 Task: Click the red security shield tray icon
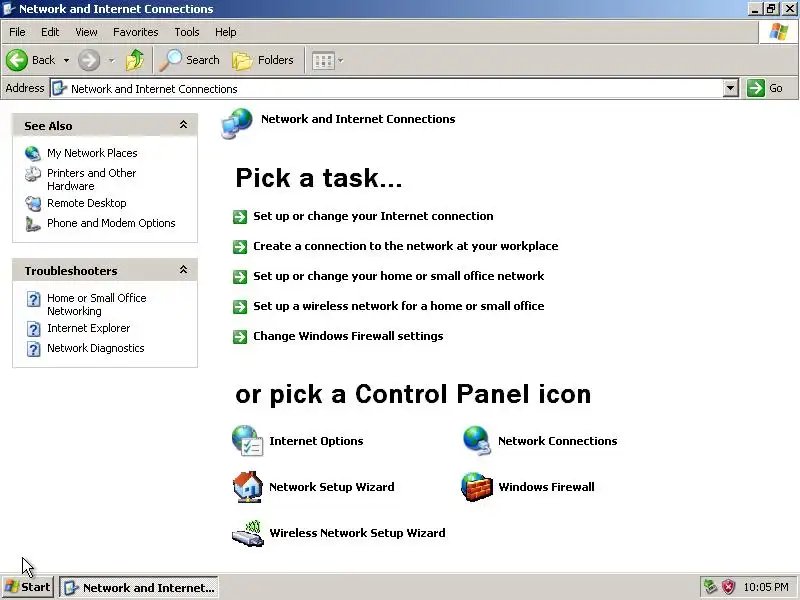729,587
